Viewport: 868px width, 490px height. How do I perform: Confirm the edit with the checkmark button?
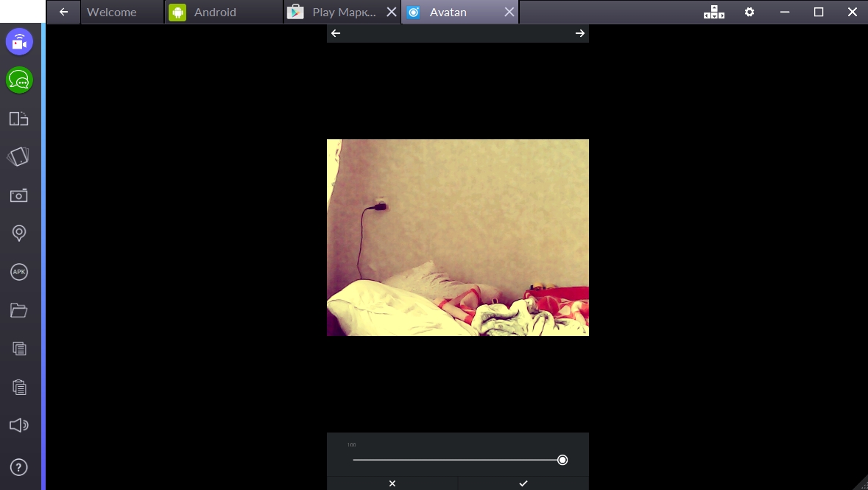[x=523, y=483]
